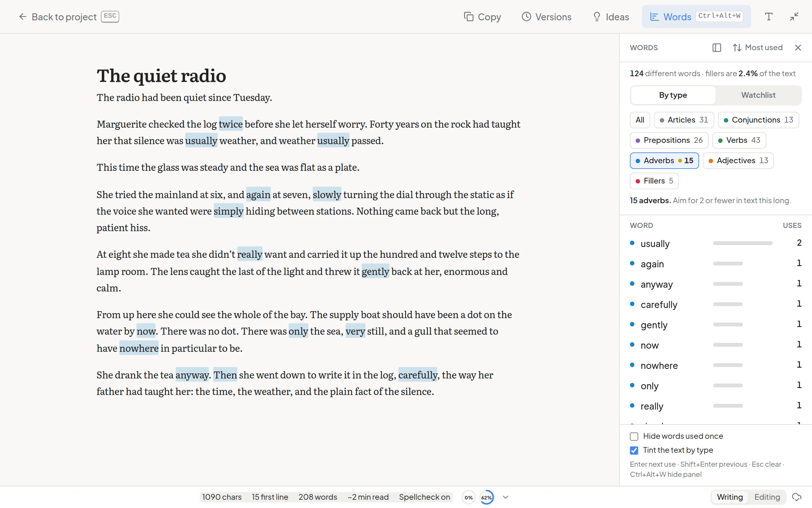Click the 0% progress ring
Screen dimensions: 812x508
[468, 497]
